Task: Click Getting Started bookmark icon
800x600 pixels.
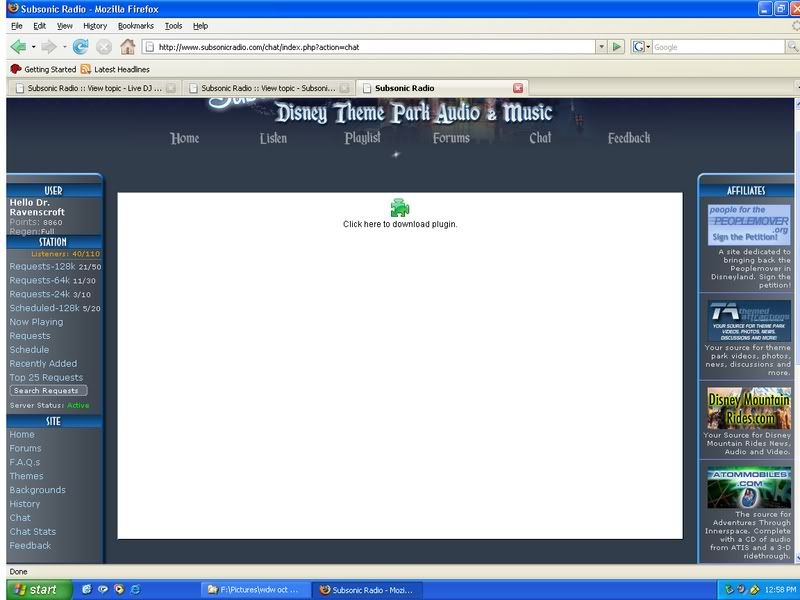Action: (16, 69)
